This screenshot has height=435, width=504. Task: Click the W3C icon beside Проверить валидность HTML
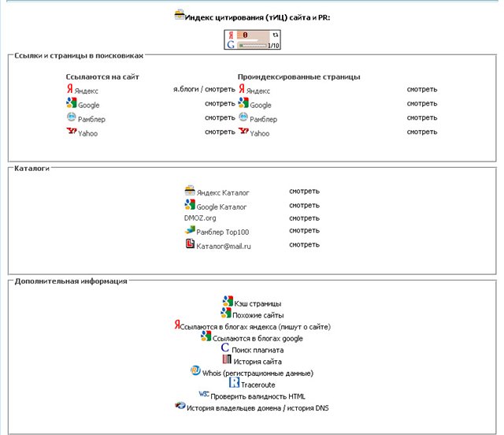(204, 393)
